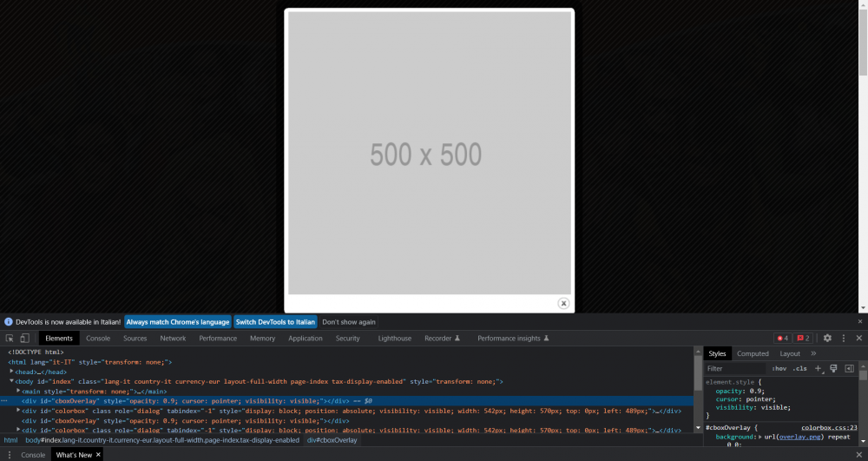Screen dimensions: 868x461
Task: Open the Network tab
Action: click(x=173, y=338)
